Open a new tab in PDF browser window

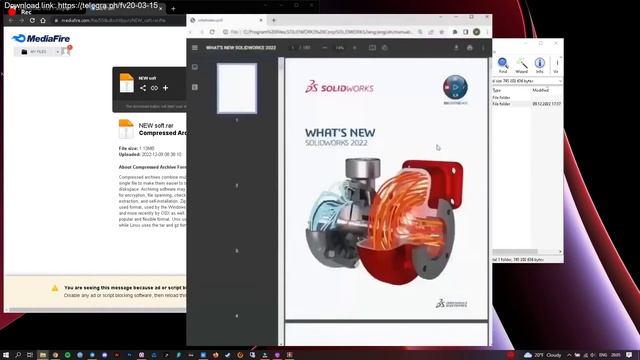(x=274, y=20)
